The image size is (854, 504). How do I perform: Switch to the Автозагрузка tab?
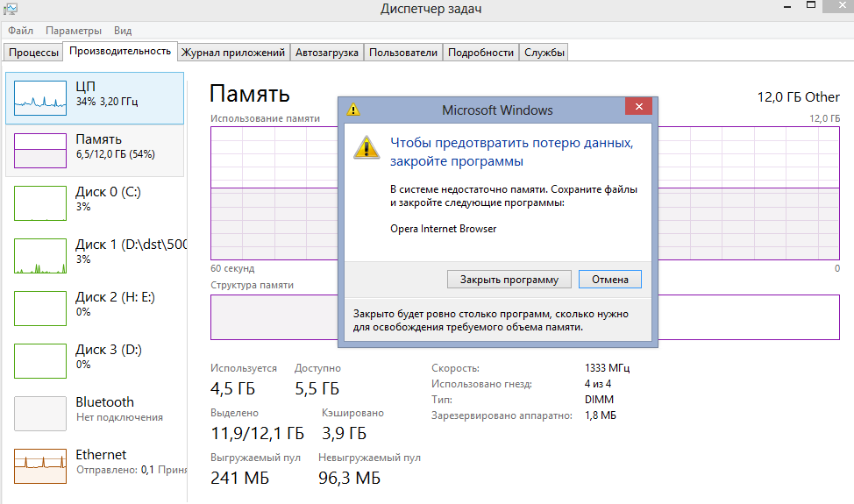(327, 53)
